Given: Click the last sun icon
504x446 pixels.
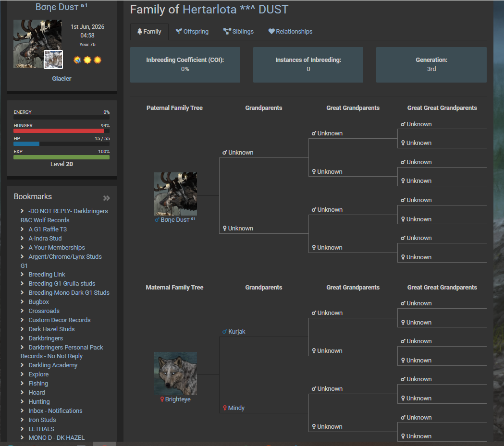Looking at the screenshot, I should click(98, 60).
